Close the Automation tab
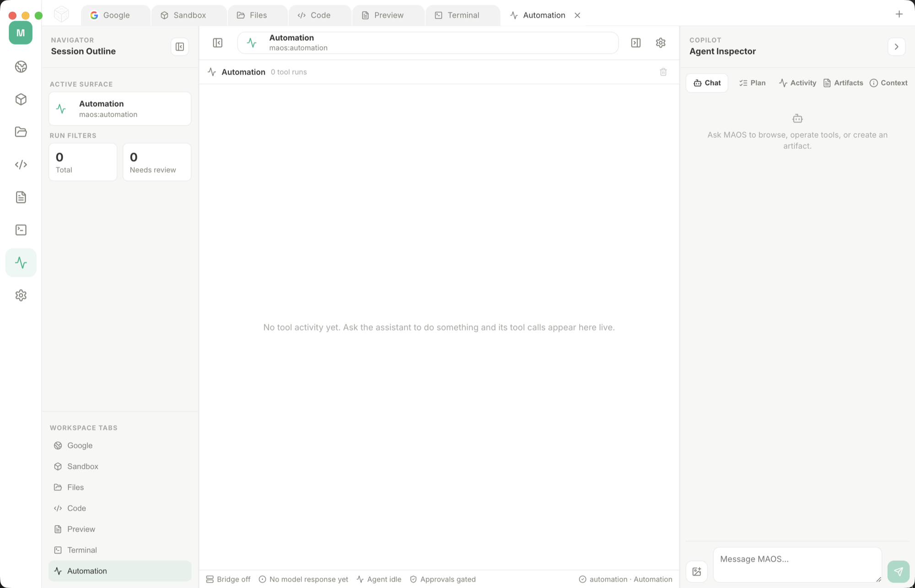 pyautogui.click(x=577, y=15)
